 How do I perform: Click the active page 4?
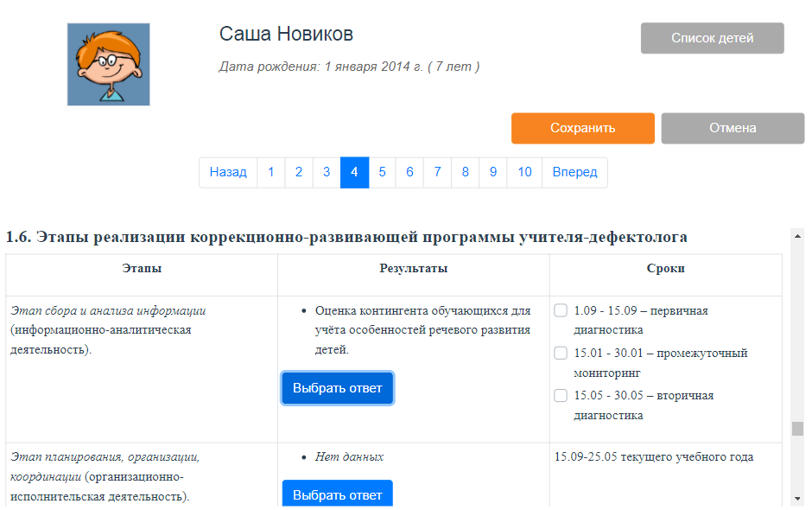click(x=354, y=172)
